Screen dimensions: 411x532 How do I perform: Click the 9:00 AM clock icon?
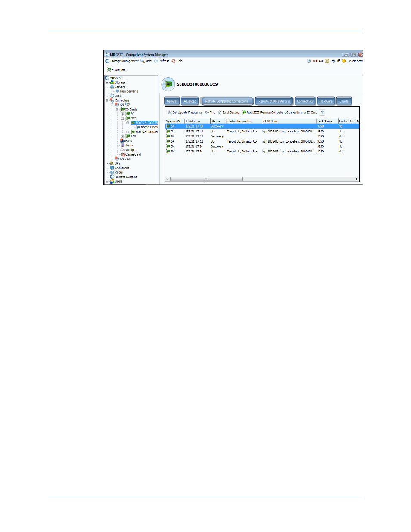point(308,61)
